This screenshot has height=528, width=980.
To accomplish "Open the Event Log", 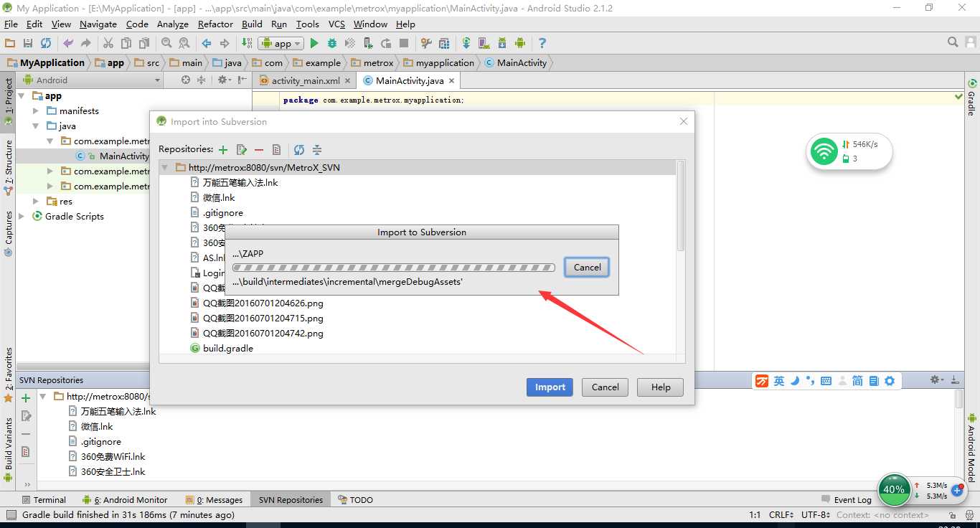I will tap(847, 500).
